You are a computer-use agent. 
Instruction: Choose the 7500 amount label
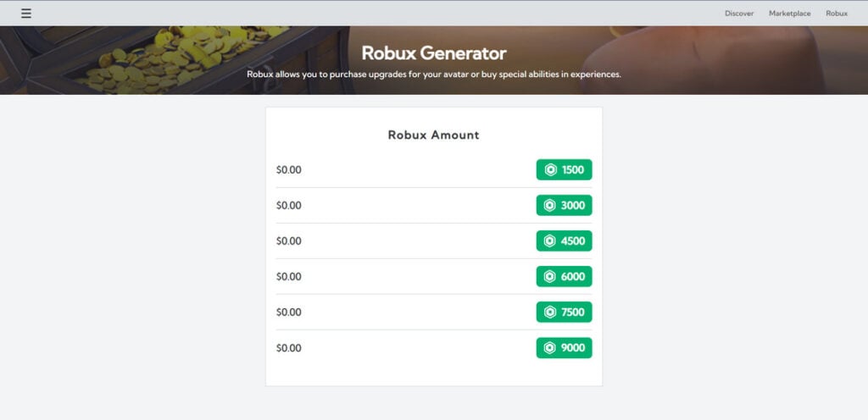(x=573, y=312)
